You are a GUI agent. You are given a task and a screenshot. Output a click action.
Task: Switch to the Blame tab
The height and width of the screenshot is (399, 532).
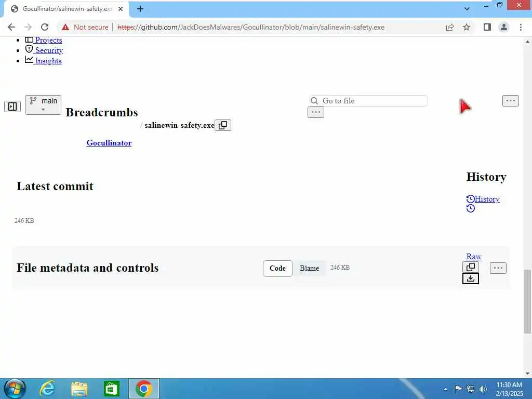pos(310,269)
